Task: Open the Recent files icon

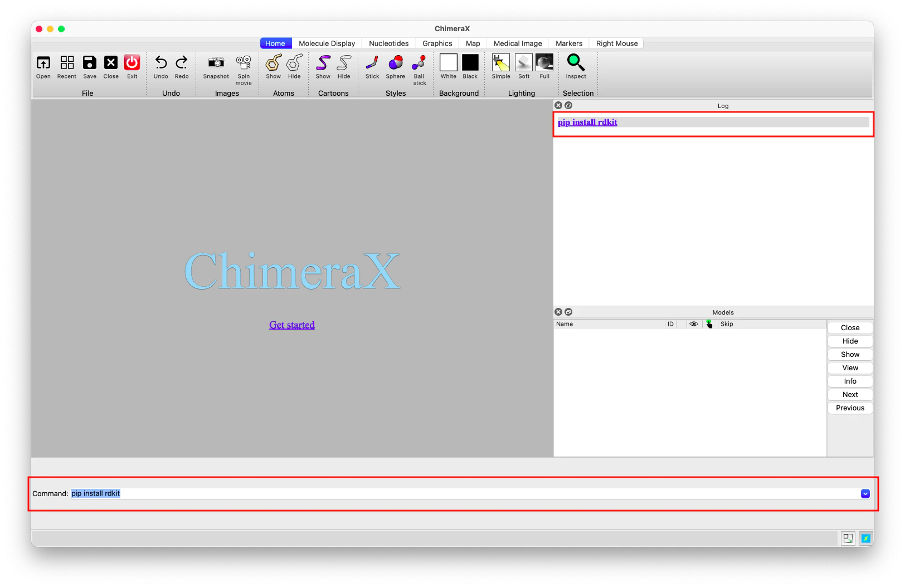Action: point(67,62)
